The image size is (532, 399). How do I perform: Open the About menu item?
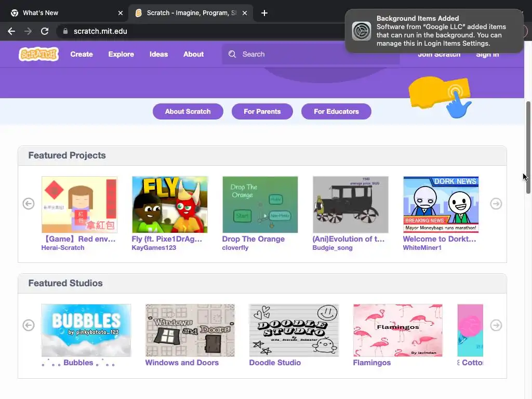coord(193,54)
